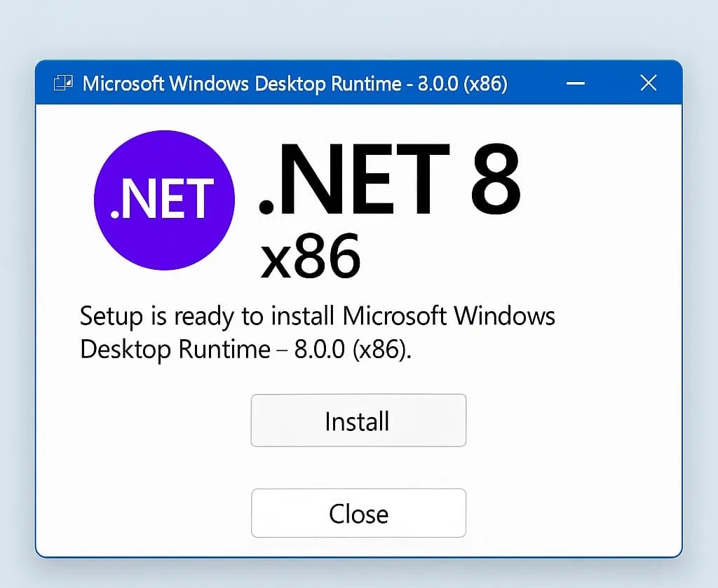Screen dimensions: 718x588
Task: Click the "Setup is ready to install" message
Action: (x=318, y=333)
